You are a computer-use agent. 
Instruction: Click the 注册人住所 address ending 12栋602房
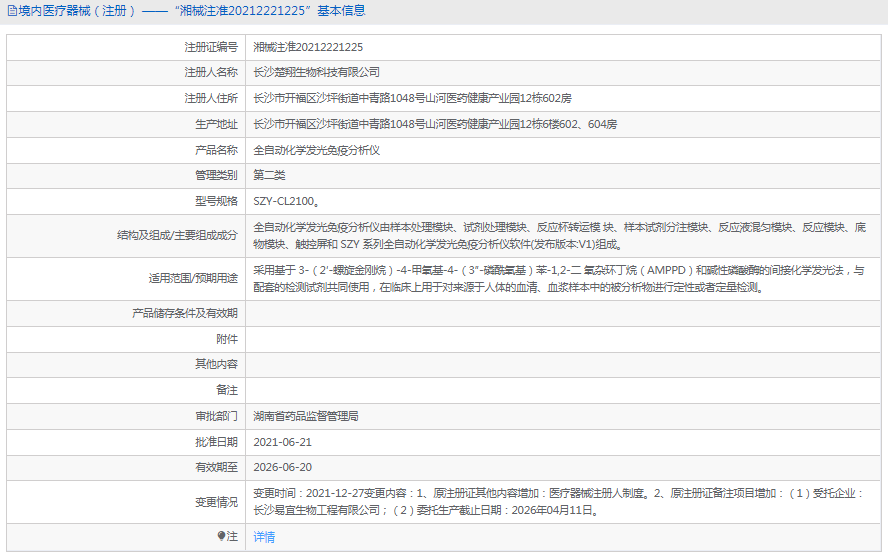point(412,98)
